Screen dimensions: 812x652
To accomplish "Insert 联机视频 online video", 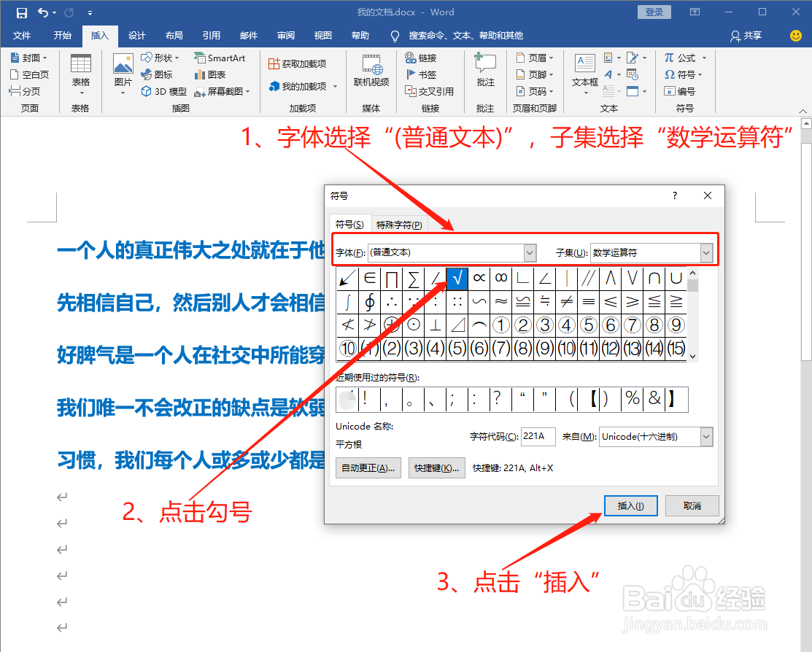I will pyautogui.click(x=371, y=70).
